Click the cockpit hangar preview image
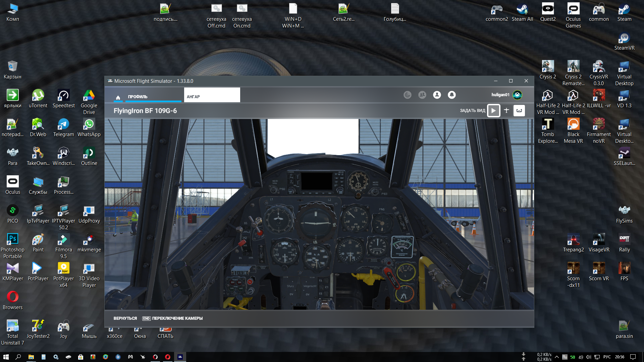This screenshot has width=644, height=362. [319, 214]
